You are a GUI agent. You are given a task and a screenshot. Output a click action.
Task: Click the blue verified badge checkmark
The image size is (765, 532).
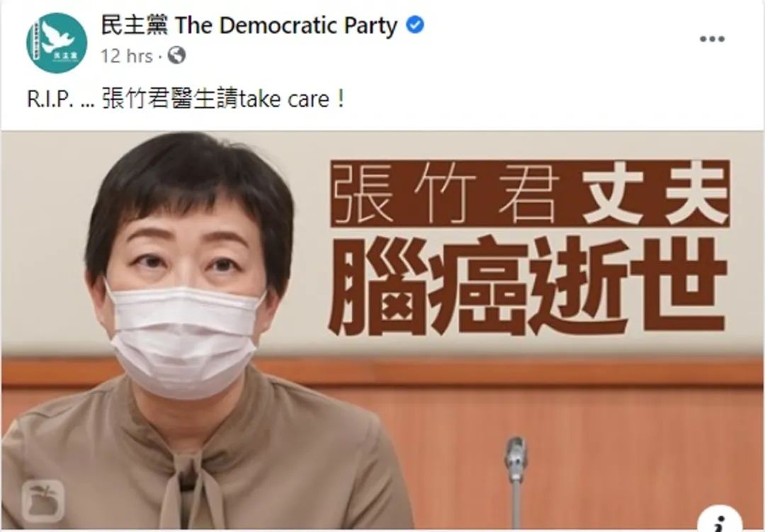415,25
